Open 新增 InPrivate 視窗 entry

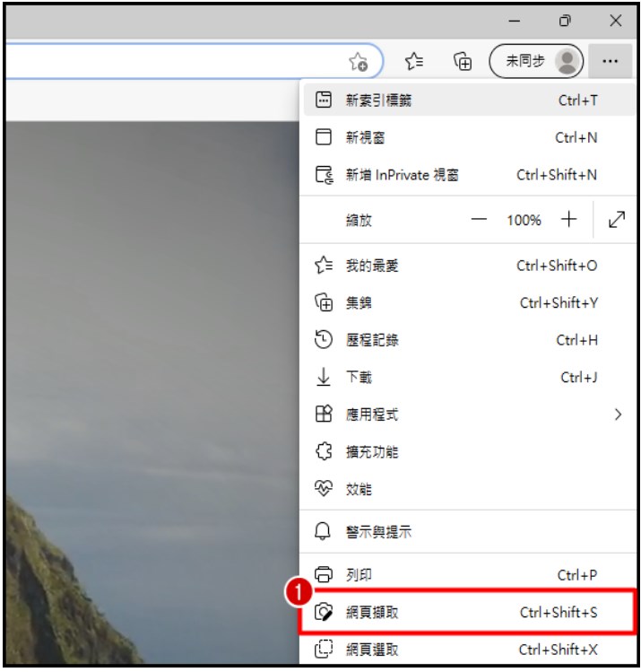(469, 175)
